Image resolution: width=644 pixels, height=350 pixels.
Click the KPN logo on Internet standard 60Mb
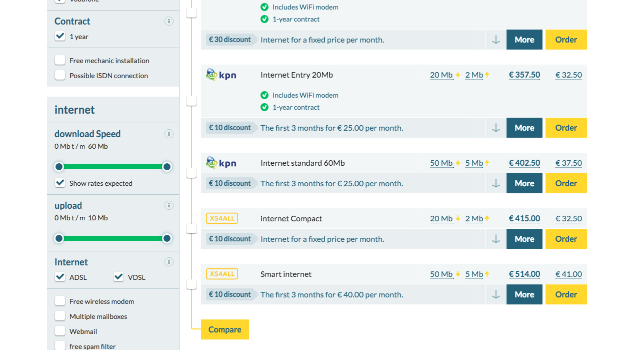(x=221, y=163)
